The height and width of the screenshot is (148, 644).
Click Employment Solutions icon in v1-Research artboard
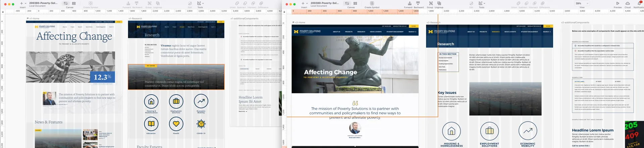[176, 101]
